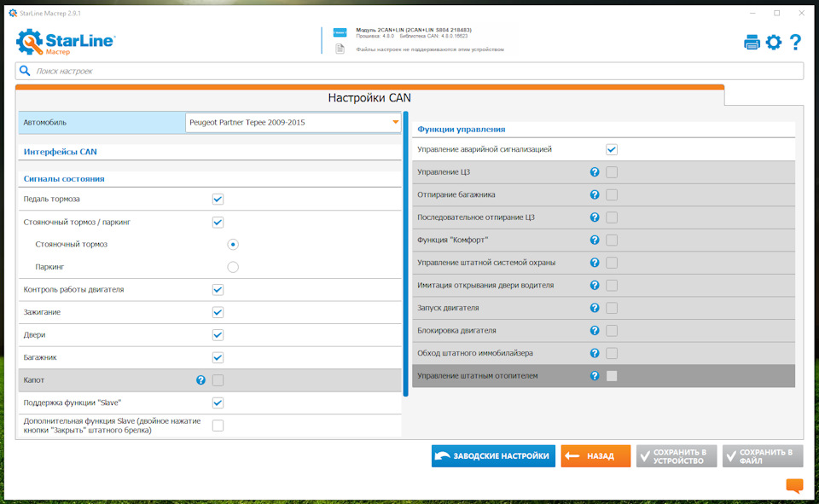Screen dimensions: 819x504
Task: Show help for Последовательное отпирание ЦЗ
Action: click(x=595, y=217)
